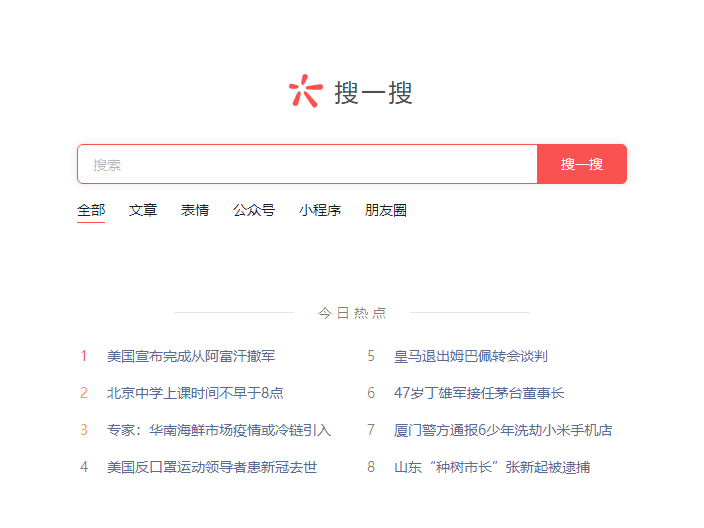Screen dimensions: 704x528
Task: Focus the 搜索 search input field
Action: [308, 164]
